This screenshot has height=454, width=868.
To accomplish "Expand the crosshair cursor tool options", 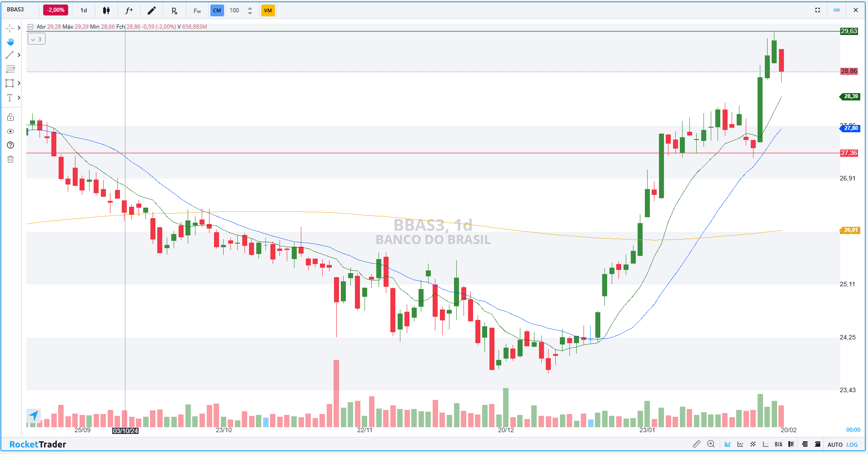I will pos(19,28).
